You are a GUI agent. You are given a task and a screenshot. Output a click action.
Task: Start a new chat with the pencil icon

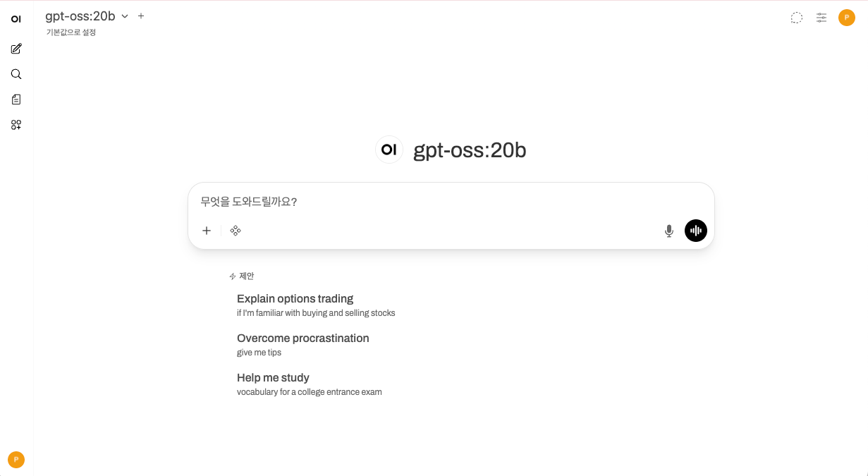point(16,48)
